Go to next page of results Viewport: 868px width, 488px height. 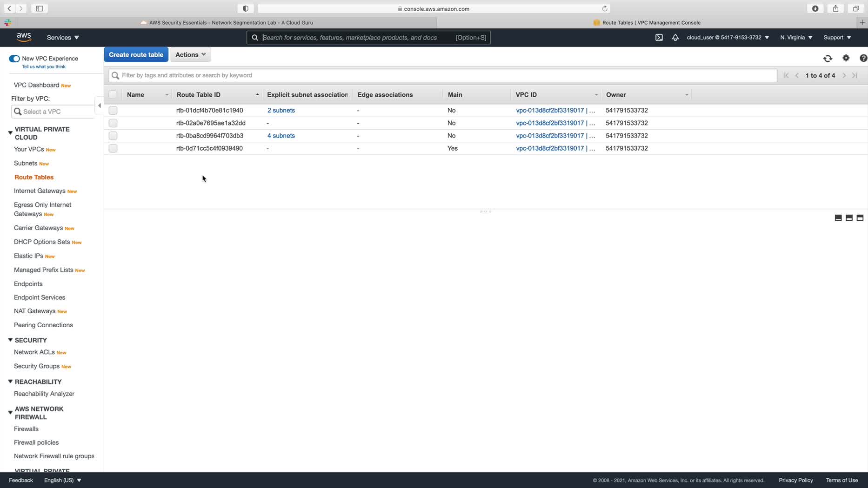coord(844,75)
